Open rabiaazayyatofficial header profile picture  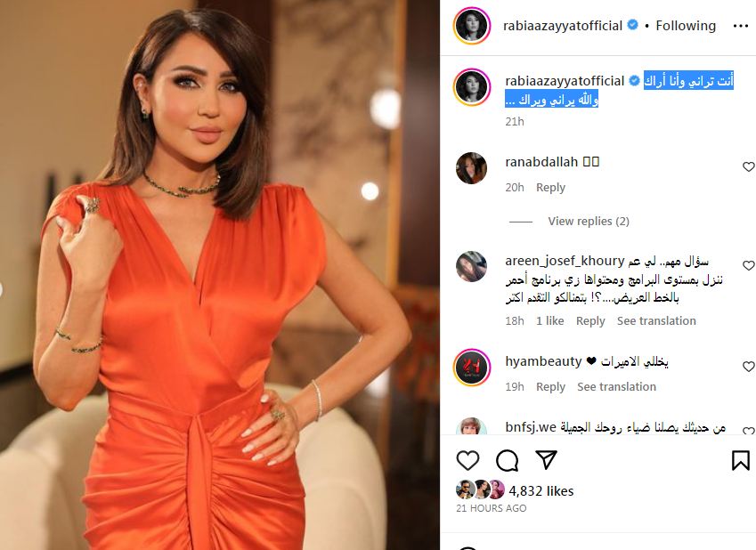(x=472, y=26)
